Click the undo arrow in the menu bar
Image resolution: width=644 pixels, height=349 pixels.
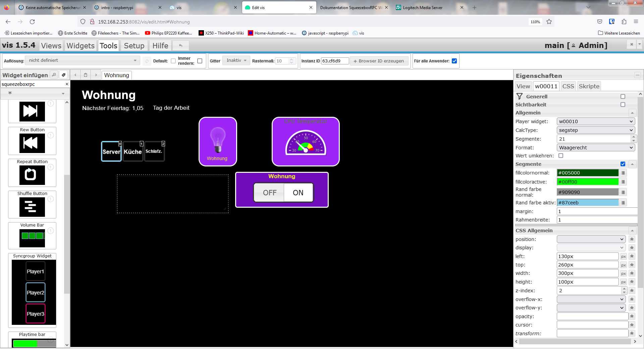coord(181,45)
